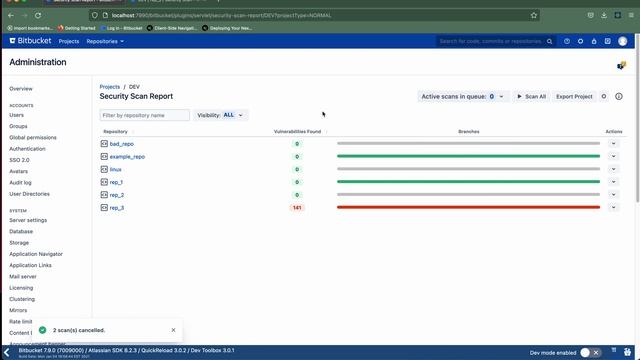Click the rep_3 repository icon
Screen dimensions: 640x360
(104, 207)
